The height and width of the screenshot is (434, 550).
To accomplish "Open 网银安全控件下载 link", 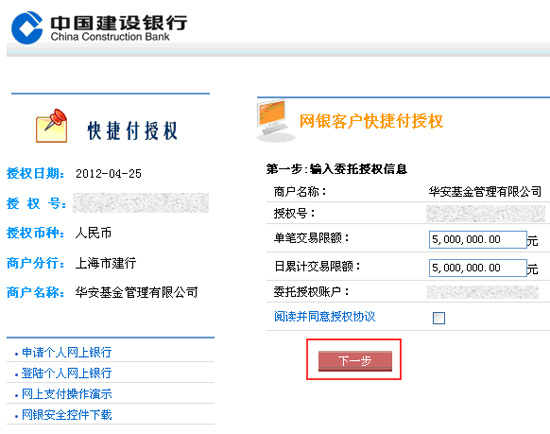I will [67, 415].
